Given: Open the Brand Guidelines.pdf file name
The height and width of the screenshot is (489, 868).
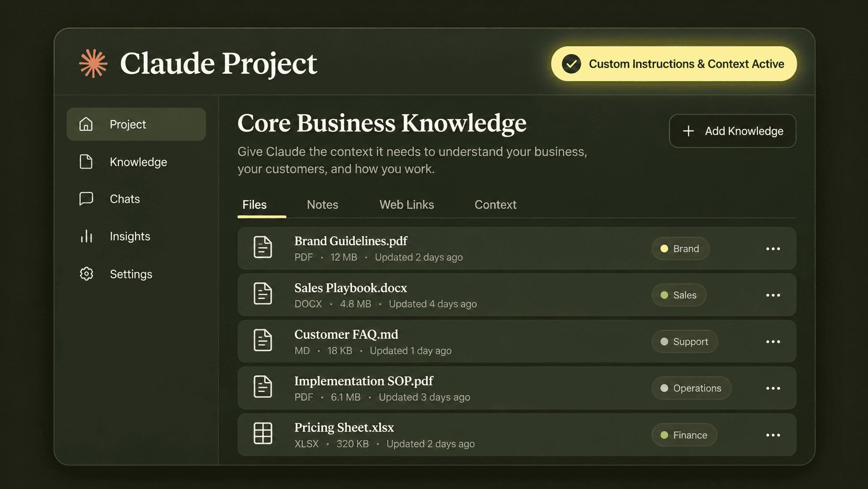Looking at the screenshot, I should tap(351, 241).
